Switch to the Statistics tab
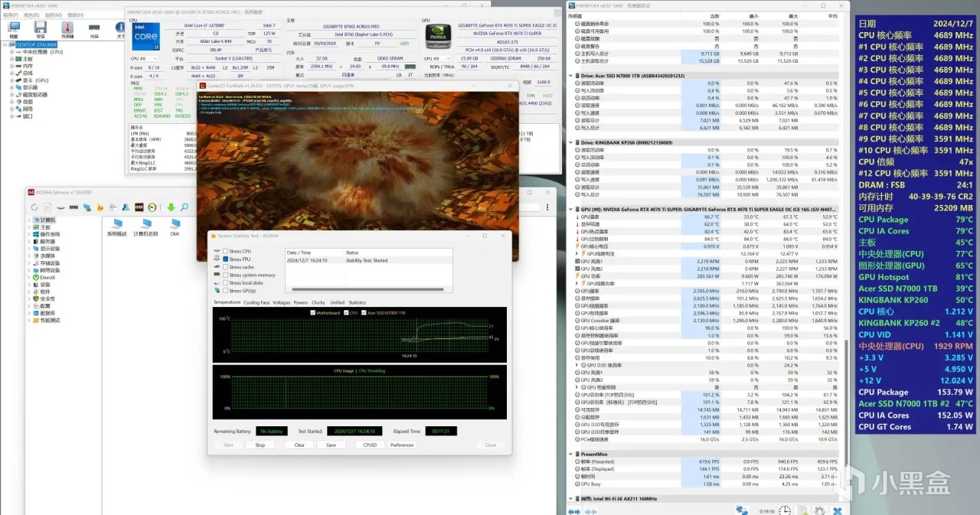This screenshot has width=980, height=515. pos(357,302)
